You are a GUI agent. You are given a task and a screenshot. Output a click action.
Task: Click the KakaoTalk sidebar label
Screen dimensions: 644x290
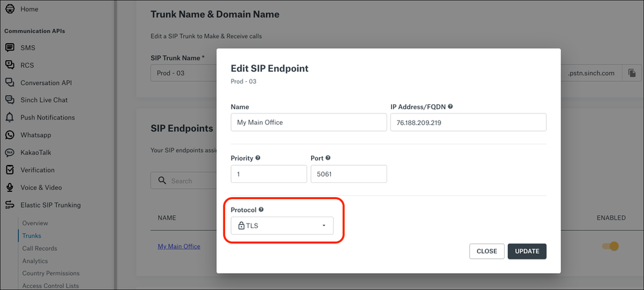pos(35,153)
